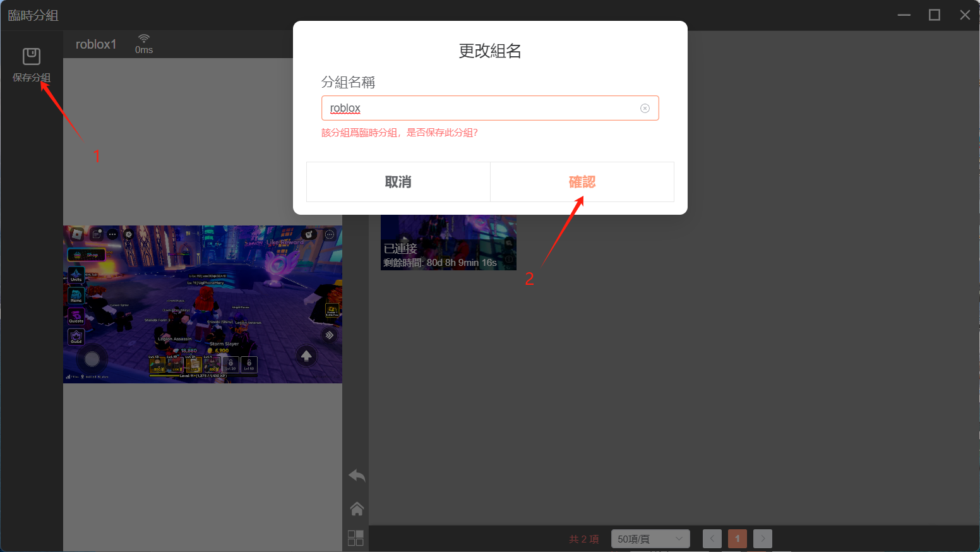Viewport: 980px width, 552px height.
Task: Click the back arrow icon in the side strip
Action: pyautogui.click(x=357, y=476)
